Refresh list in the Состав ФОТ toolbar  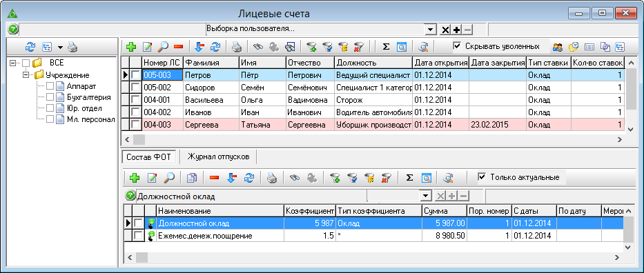coord(249,177)
